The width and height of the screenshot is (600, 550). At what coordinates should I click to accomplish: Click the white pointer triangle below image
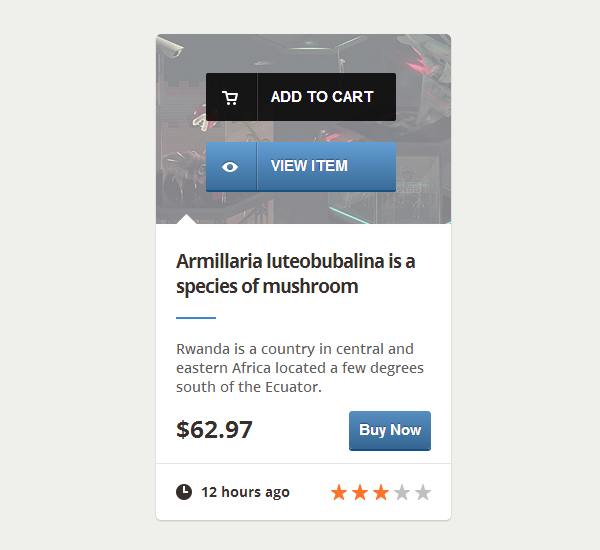click(186, 219)
